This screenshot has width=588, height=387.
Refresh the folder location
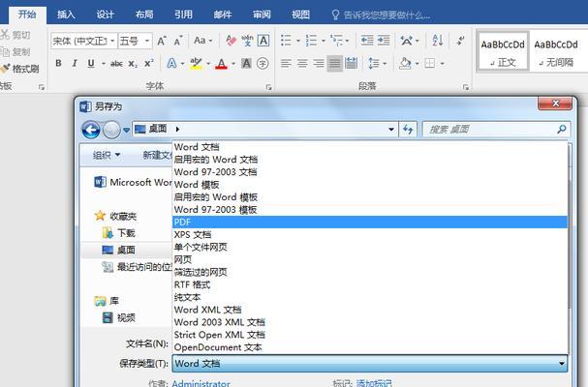coord(408,130)
